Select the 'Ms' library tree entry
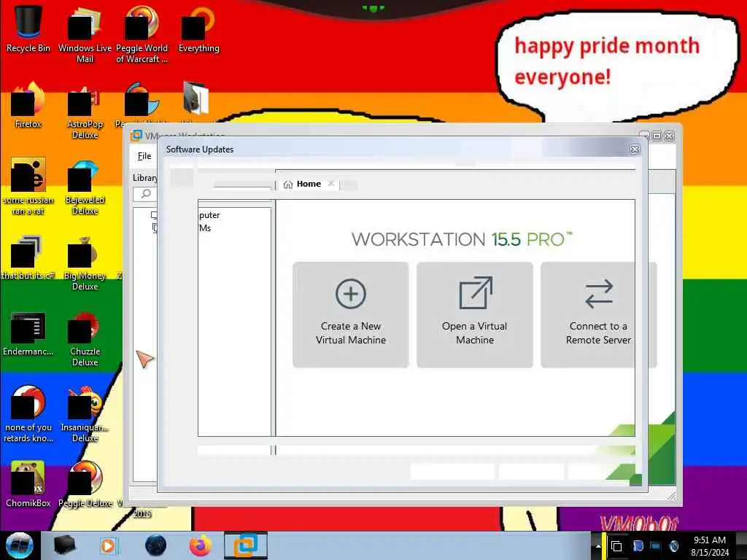The height and width of the screenshot is (560, 747). tap(205, 228)
